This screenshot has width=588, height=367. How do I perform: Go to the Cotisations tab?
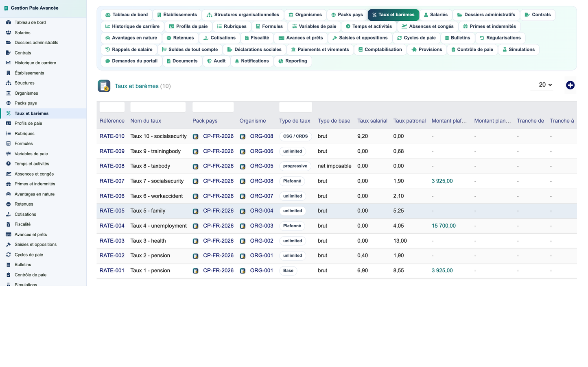219,38
